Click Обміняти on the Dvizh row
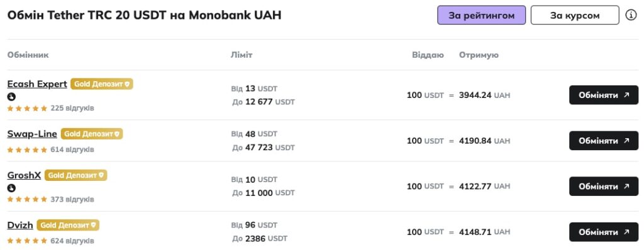This screenshot has width=644, height=250. pyautogui.click(x=604, y=232)
